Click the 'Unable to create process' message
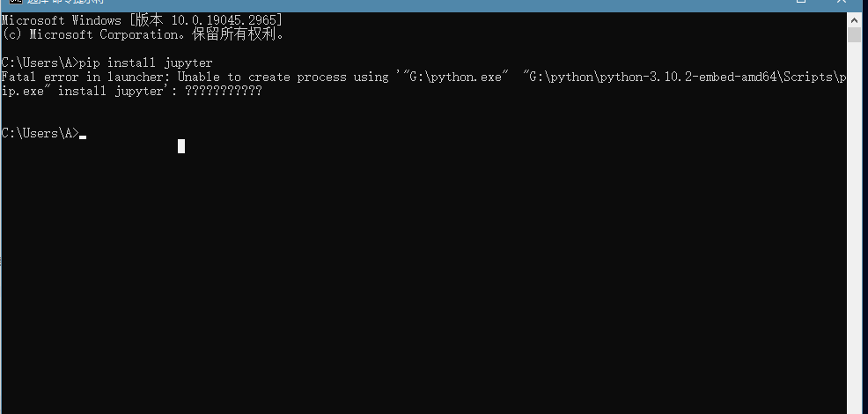The image size is (868, 414). pyautogui.click(x=261, y=77)
